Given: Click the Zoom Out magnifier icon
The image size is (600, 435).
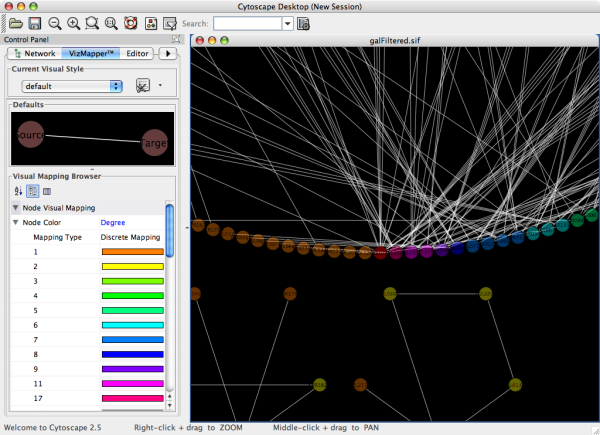Looking at the screenshot, I should coord(55,23).
